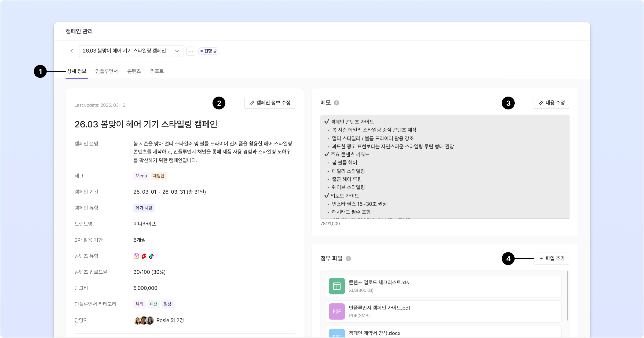The image size is (644, 338).
Task: Click the back arrow icon
Action: [x=71, y=51]
